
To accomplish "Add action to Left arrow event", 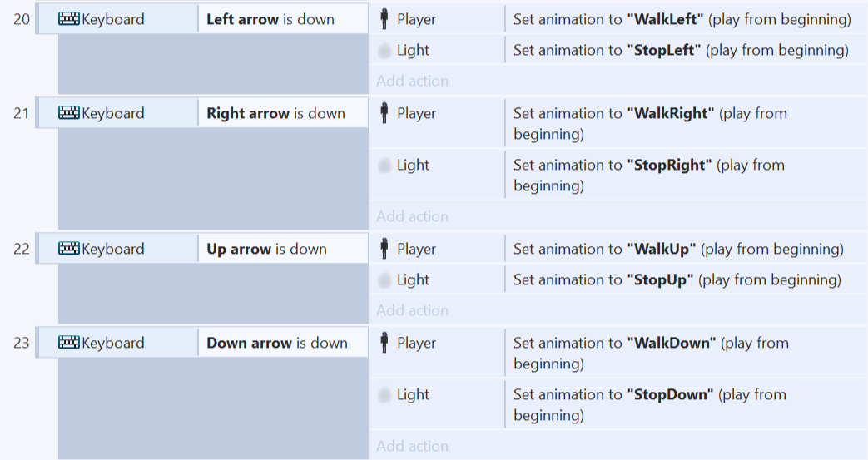I will tap(413, 81).
